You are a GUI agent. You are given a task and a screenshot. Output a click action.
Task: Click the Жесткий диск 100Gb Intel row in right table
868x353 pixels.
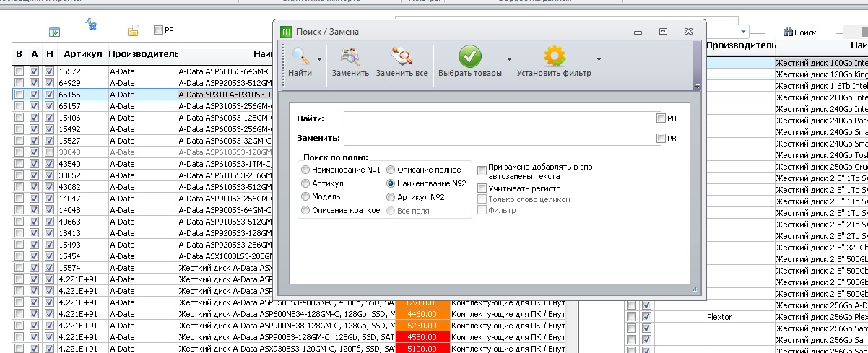point(821,63)
